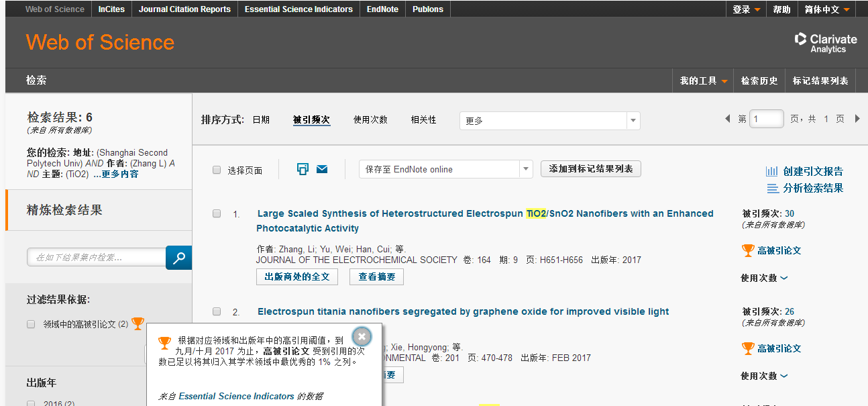Go to the previous results page arrow
The width and height of the screenshot is (868, 406).
point(728,119)
